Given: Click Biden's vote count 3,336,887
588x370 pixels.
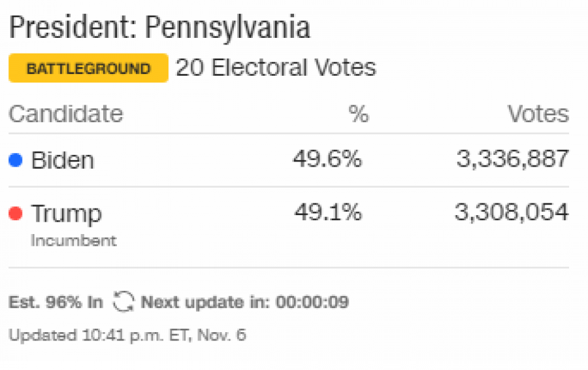Looking at the screenshot, I should click(x=513, y=159).
